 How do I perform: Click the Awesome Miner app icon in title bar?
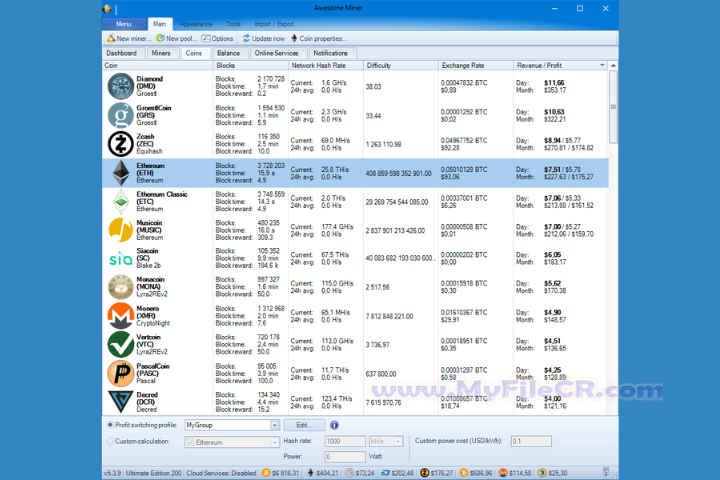(x=107, y=8)
